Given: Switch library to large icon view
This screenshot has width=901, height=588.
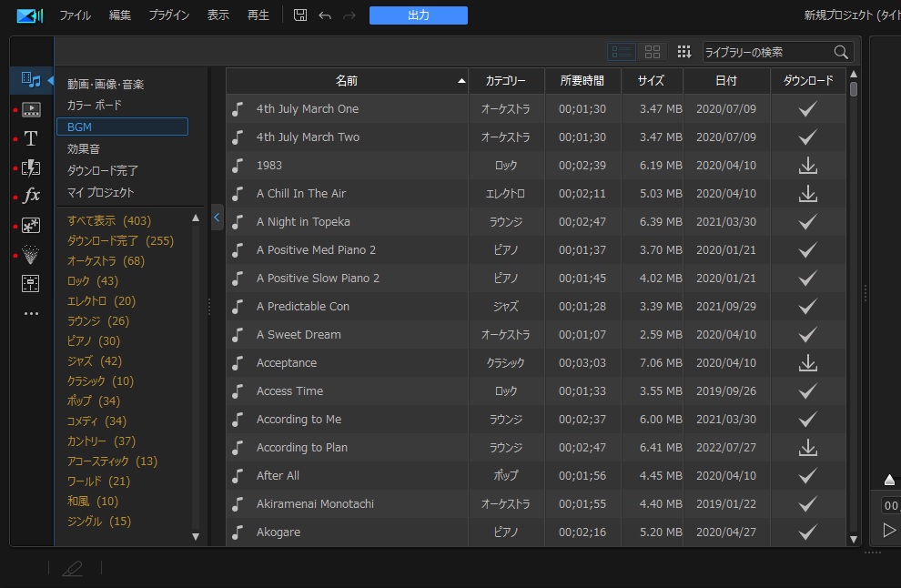Looking at the screenshot, I should click(653, 52).
